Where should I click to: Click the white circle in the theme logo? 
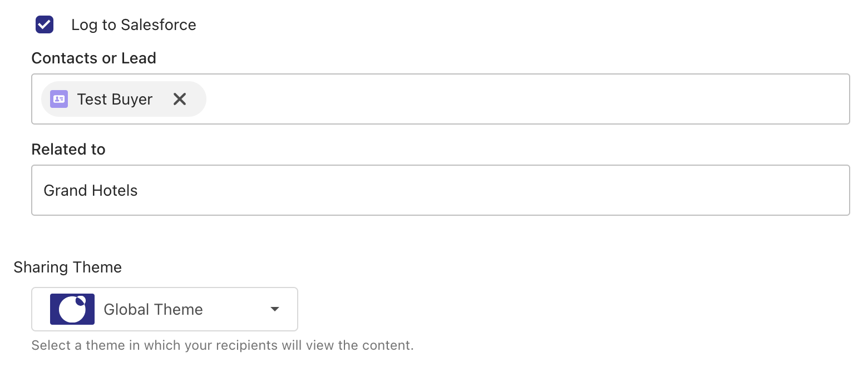72,310
